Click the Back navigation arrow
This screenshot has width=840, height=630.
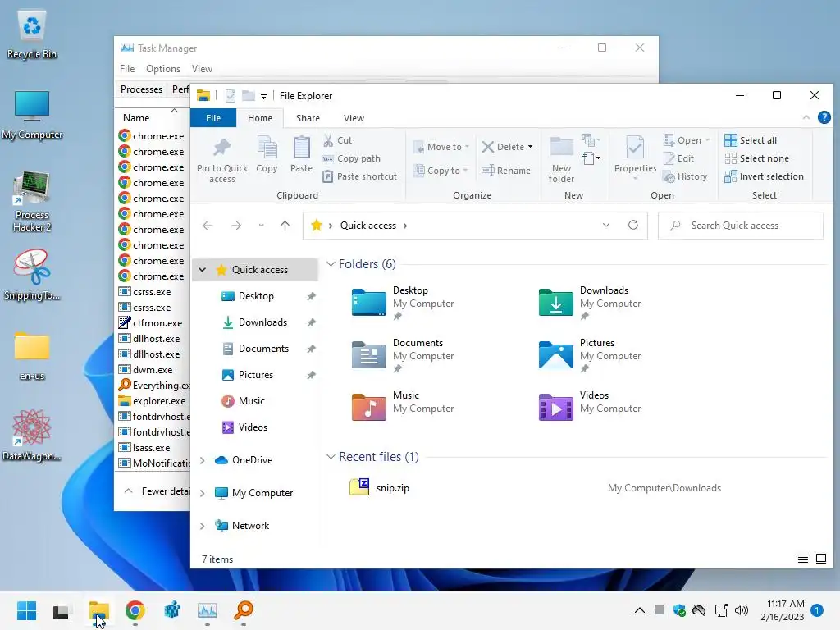(208, 226)
